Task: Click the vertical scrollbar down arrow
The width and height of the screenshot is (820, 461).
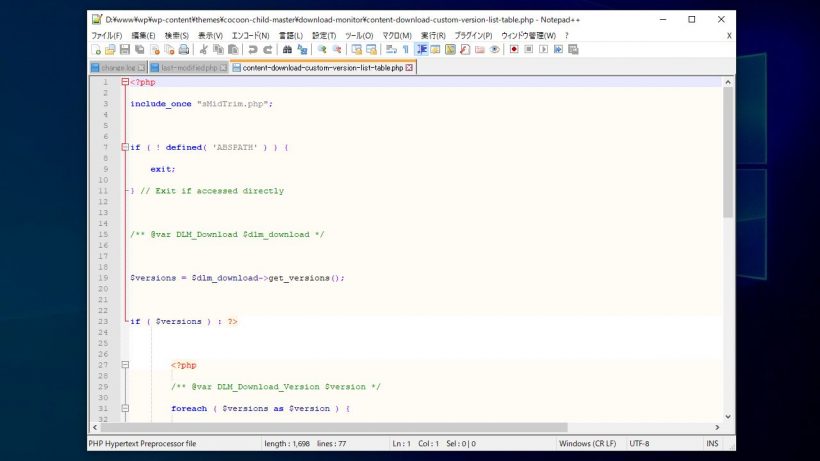Action: click(728, 417)
